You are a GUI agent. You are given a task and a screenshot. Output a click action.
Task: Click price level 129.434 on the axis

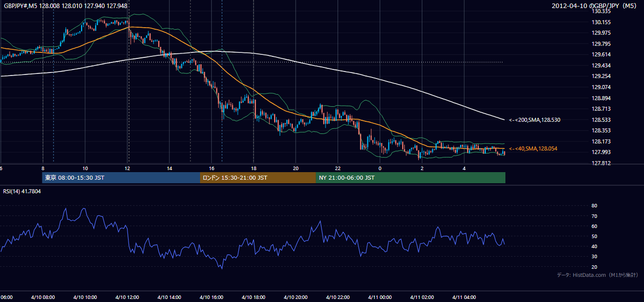point(601,65)
